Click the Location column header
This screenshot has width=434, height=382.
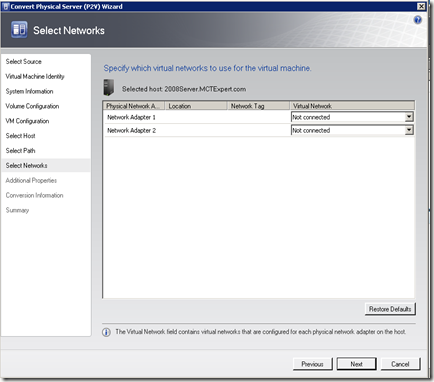pyautogui.click(x=196, y=106)
